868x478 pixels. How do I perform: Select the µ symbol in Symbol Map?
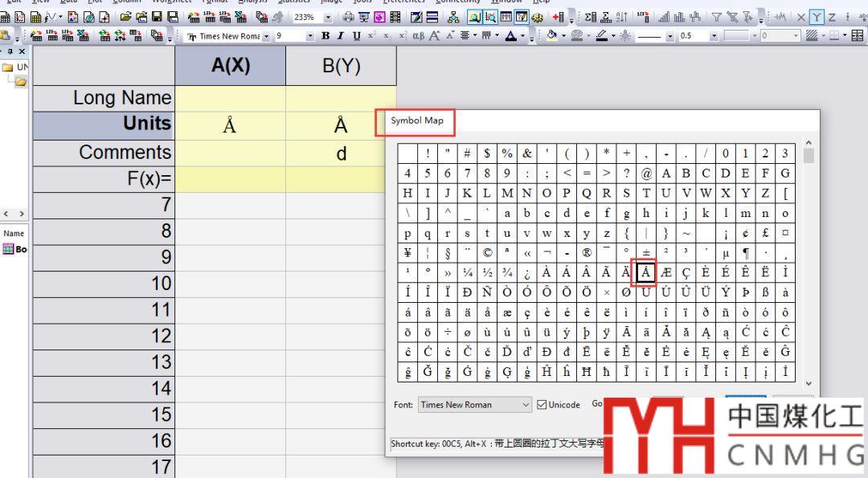coord(726,252)
